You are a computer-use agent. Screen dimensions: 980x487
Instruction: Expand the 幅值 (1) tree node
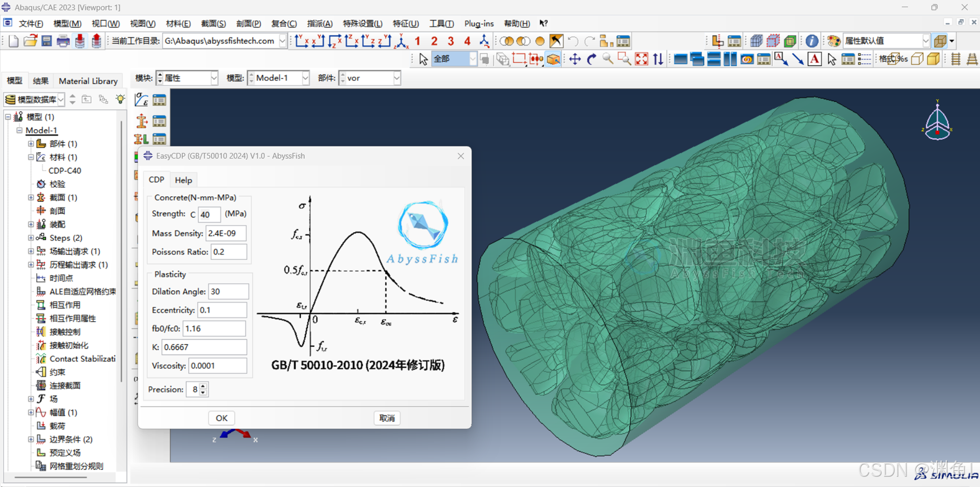(x=31, y=412)
